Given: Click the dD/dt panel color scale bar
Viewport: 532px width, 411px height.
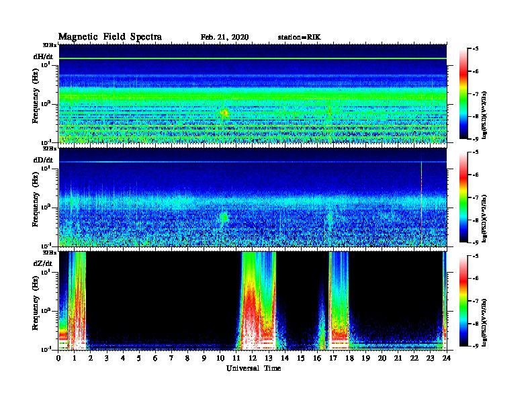Looking at the screenshot, I should pos(463,197).
